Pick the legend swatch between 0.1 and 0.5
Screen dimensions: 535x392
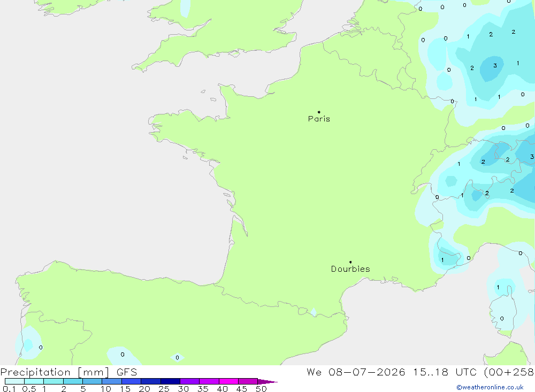pyautogui.click(x=14, y=381)
